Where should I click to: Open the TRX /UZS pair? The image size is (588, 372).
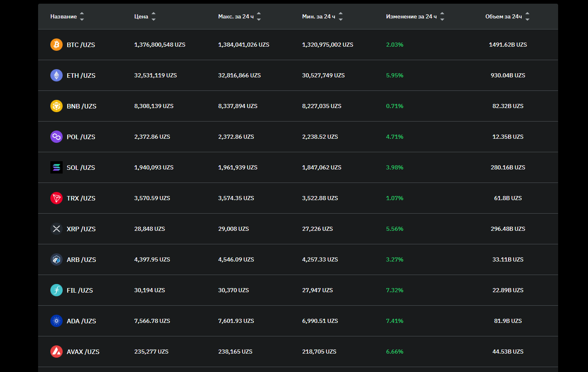(x=81, y=198)
